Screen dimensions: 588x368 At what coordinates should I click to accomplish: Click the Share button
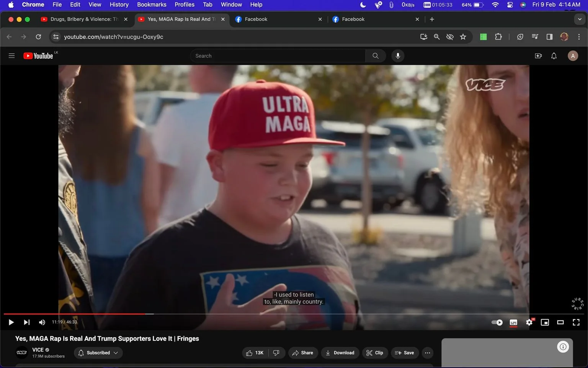click(303, 353)
